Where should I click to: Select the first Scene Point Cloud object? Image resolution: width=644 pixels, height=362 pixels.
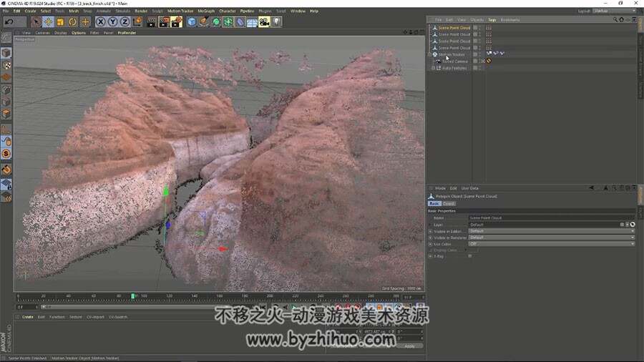click(454, 28)
